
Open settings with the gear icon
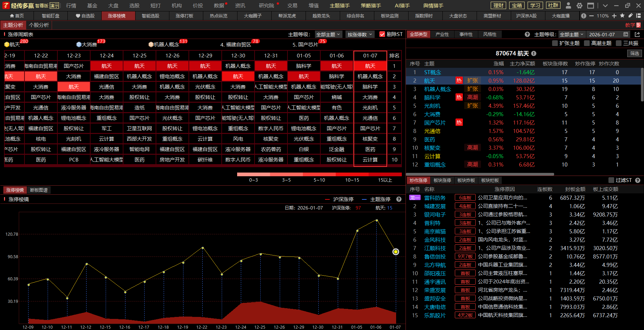click(579, 5)
